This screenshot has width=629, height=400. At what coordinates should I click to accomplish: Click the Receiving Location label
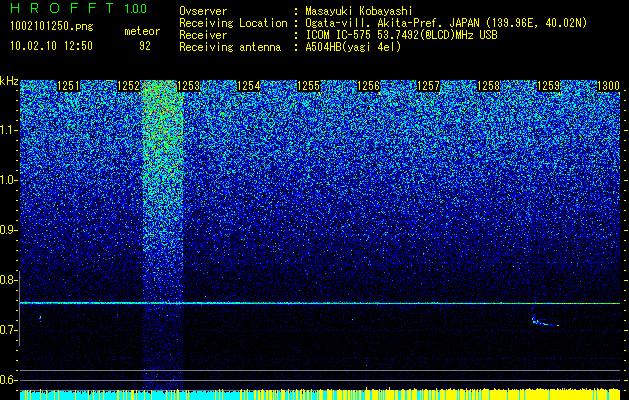coord(233,23)
